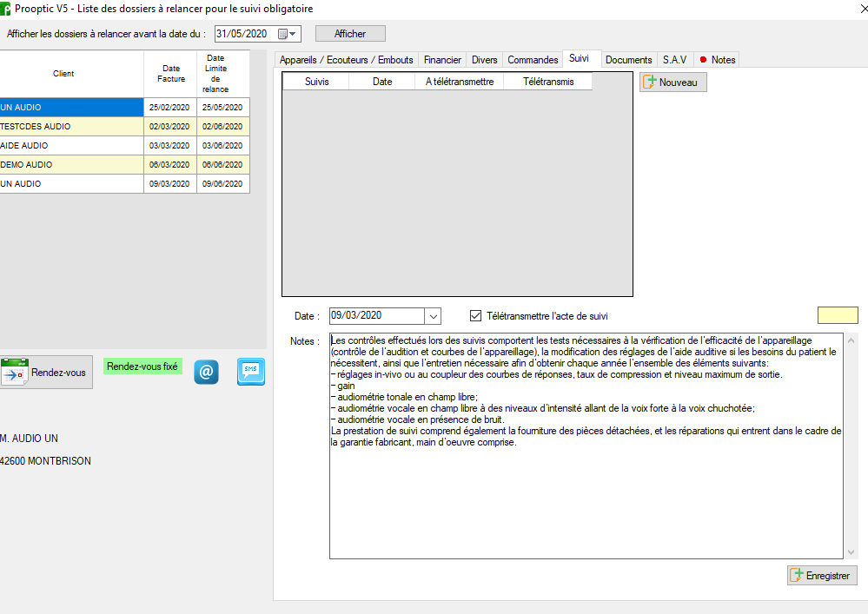This screenshot has width=868, height=614.
Task: Toggle Télétransmettre l'acte de suivi checkbox
Action: (475, 316)
